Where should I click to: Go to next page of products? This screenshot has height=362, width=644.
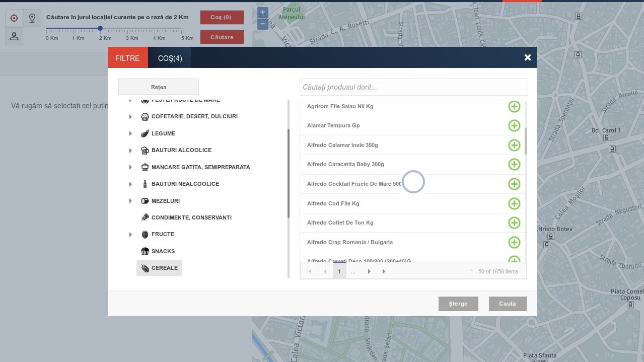pyautogui.click(x=369, y=271)
